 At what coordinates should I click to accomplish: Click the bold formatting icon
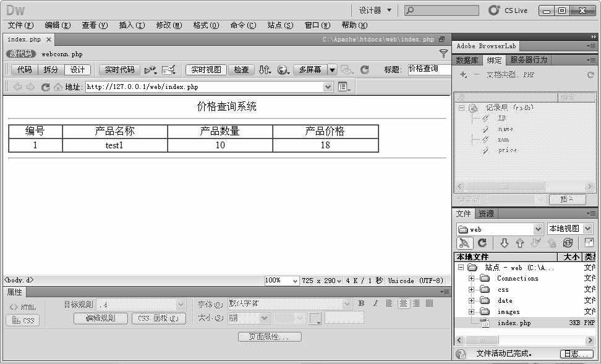pos(361,303)
